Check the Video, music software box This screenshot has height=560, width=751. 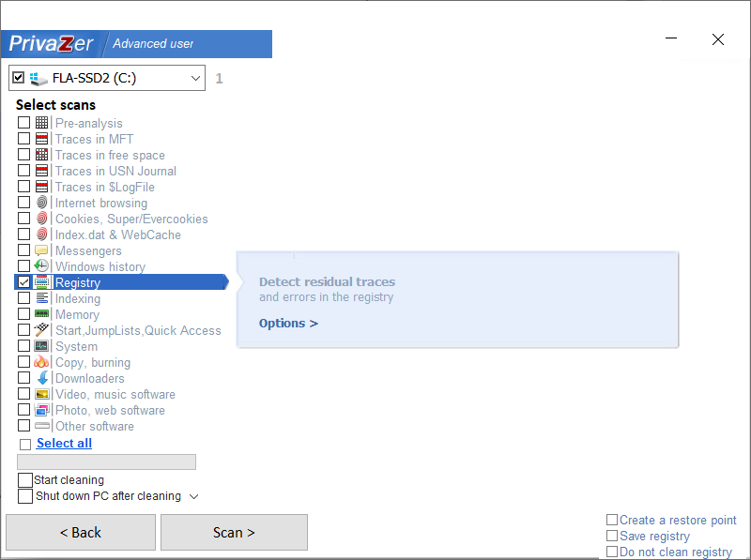(24, 394)
